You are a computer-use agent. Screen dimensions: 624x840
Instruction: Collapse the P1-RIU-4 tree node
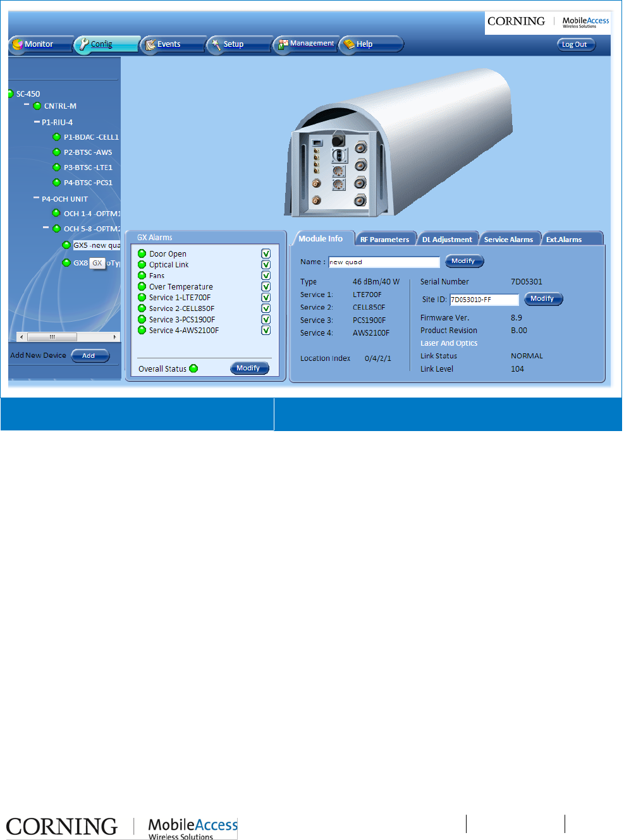pyautogui.click(x=37, y=121)
